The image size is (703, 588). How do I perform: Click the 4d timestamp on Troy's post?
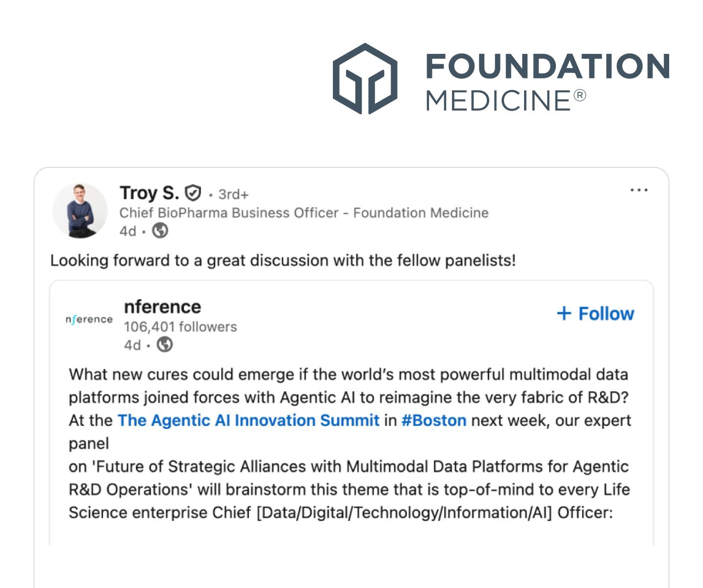(128, 231)
